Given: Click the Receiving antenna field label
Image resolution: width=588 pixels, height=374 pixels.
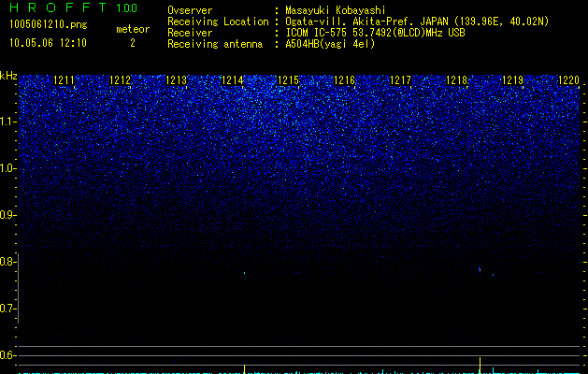Looking at the screenshot, I should click(215, 44).
